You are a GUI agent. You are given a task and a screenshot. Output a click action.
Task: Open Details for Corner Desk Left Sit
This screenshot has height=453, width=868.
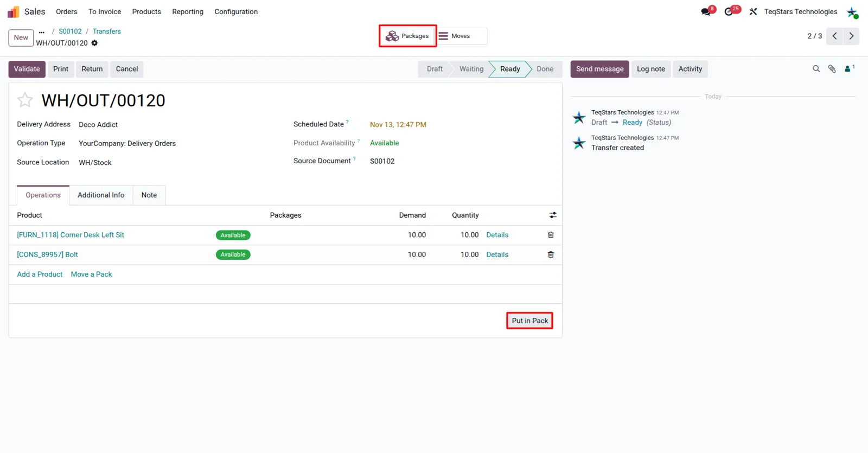click(x=497, y=235)
